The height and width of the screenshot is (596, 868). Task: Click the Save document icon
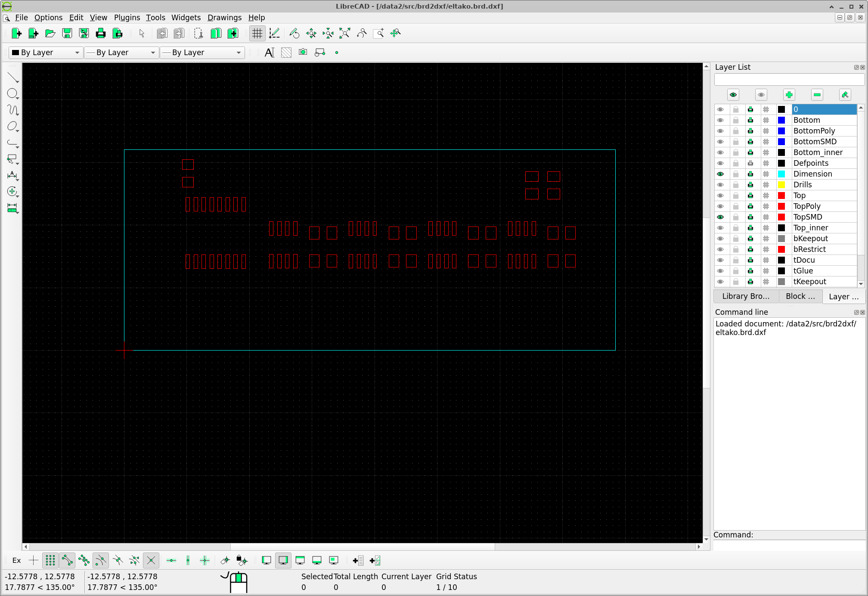click(x=67, y=33)
